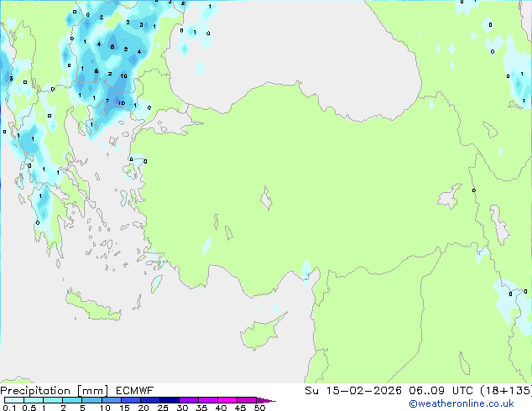Click the large central lake in Turkey
Image resolution: width=532 pixels, height=411 pixels.
266,199
